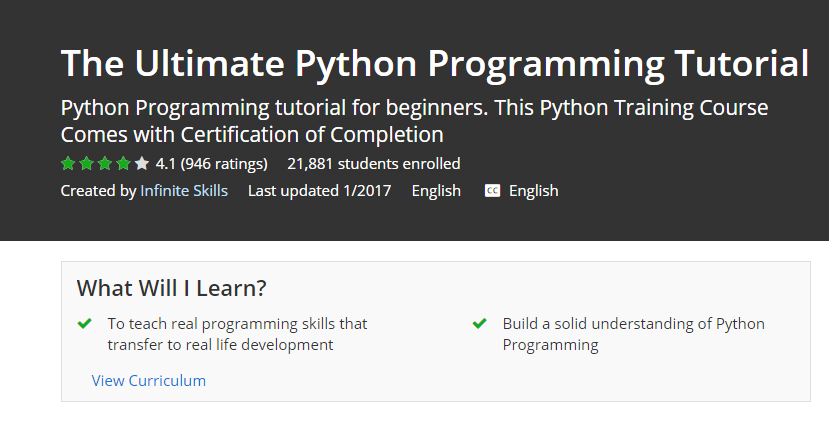Click the English course language label
829x436 pixels.
(x=436, y=191)
